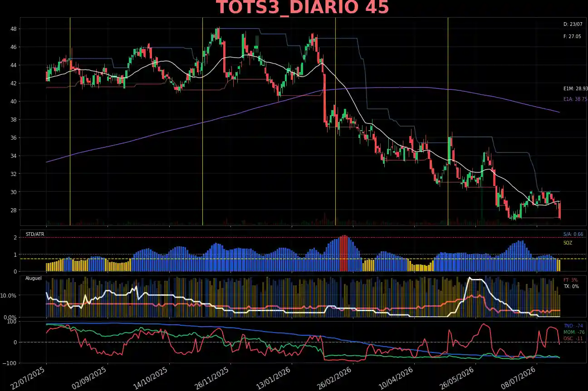Select the 28 price axis label

pyautogui.click(x=14, y=210)
